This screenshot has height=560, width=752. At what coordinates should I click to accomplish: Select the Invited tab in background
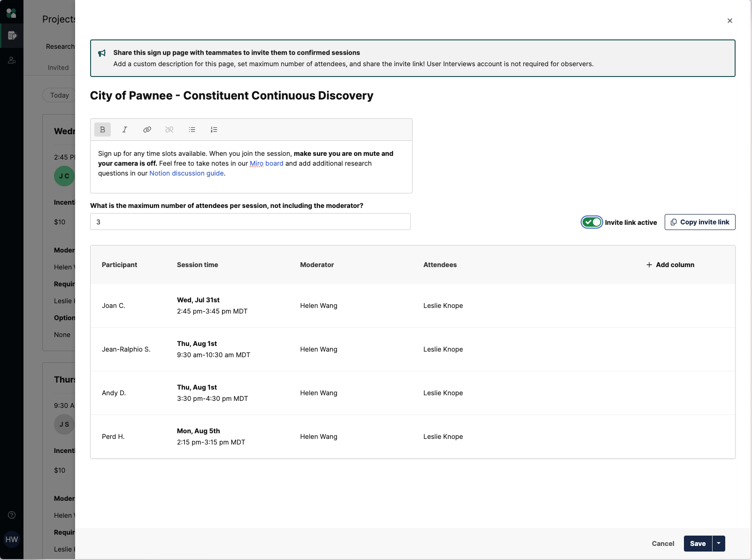pos(58,68)
